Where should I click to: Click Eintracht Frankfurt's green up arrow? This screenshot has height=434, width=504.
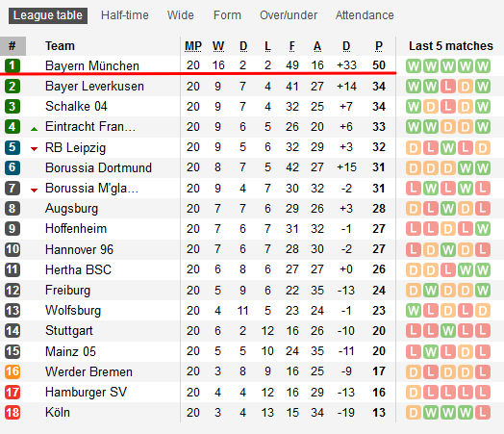coord(34,129)
